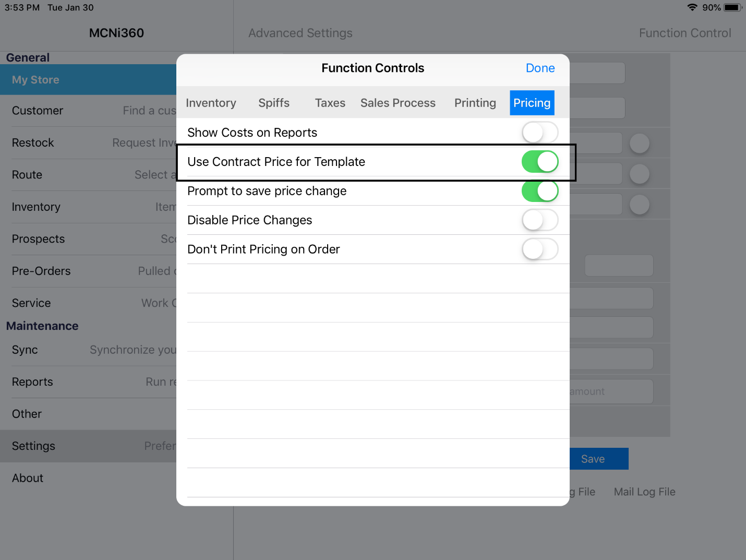This screenshot has width=746, height=560.
Task: Switch to the Inventory tab
Action: [211, 103]
